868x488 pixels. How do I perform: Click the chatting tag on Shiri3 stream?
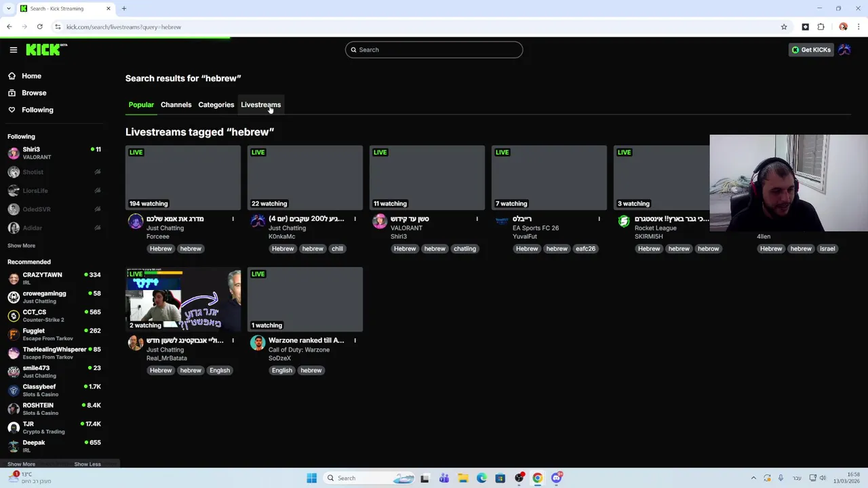(465, 249)
